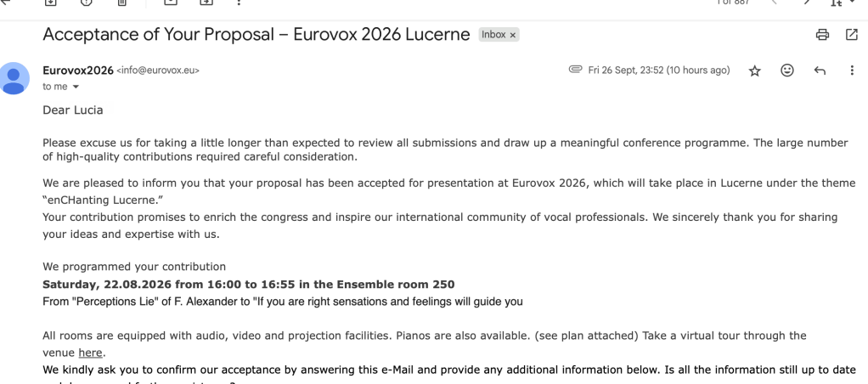Add an emoji reaction to the message

(x=787, y=71)
